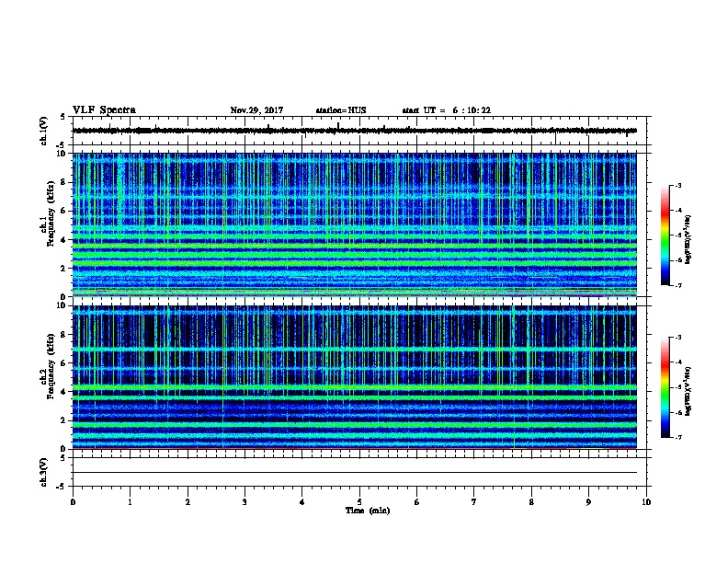Click the ch.1(V) waveform axis label

[x=44, y=131]
